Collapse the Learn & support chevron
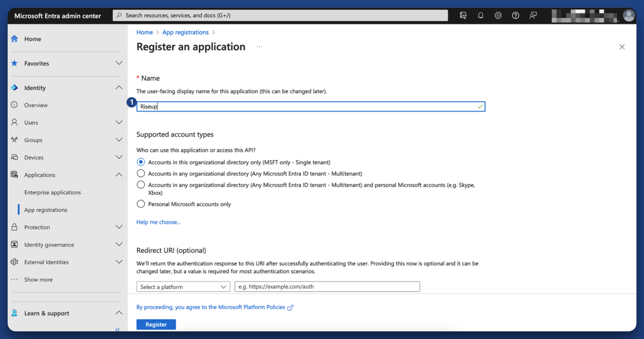Screen dimensions: 644x339 [119, 313]
